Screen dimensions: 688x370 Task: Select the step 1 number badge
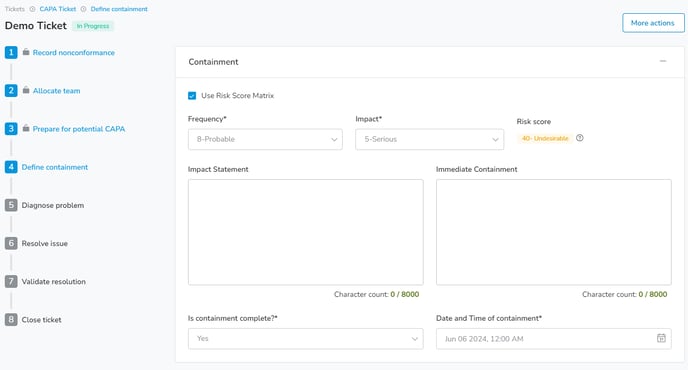pos(11,53)
